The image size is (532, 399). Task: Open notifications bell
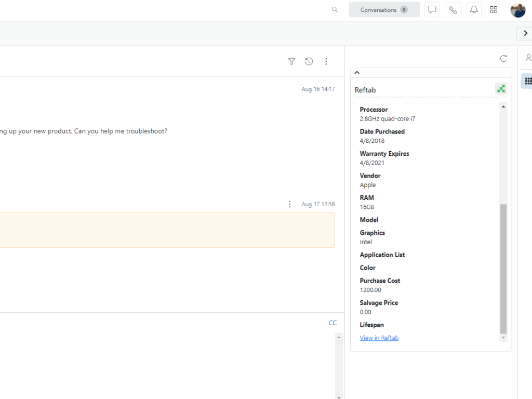point(473,10)
